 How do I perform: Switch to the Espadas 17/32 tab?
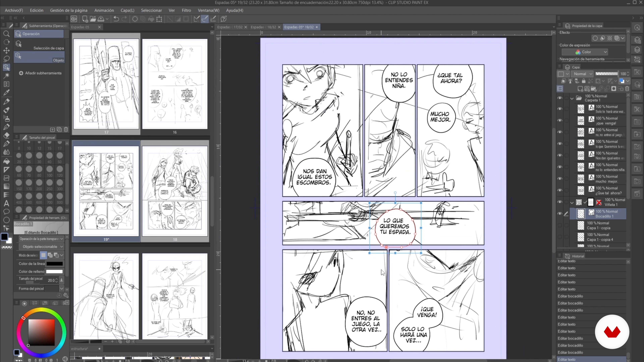click(229, 27)
